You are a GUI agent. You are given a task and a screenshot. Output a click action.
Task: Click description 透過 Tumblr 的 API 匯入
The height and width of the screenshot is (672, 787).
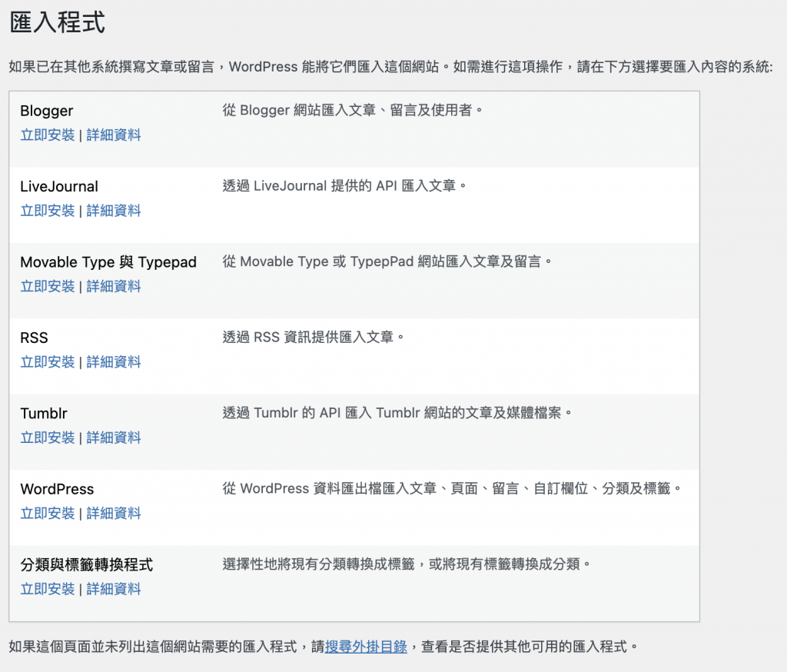(397, 413)
